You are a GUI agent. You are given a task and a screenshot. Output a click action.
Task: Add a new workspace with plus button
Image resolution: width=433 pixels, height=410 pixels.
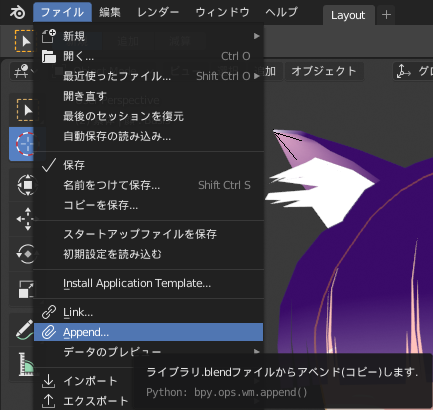pyautogui.click(x=386, y=15)
